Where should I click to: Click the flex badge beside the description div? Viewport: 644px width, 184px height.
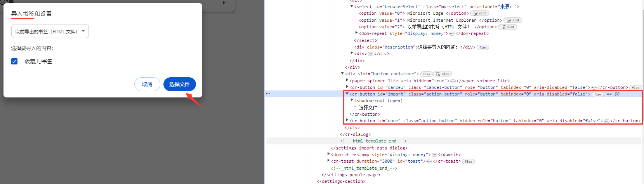coord(483,47)
